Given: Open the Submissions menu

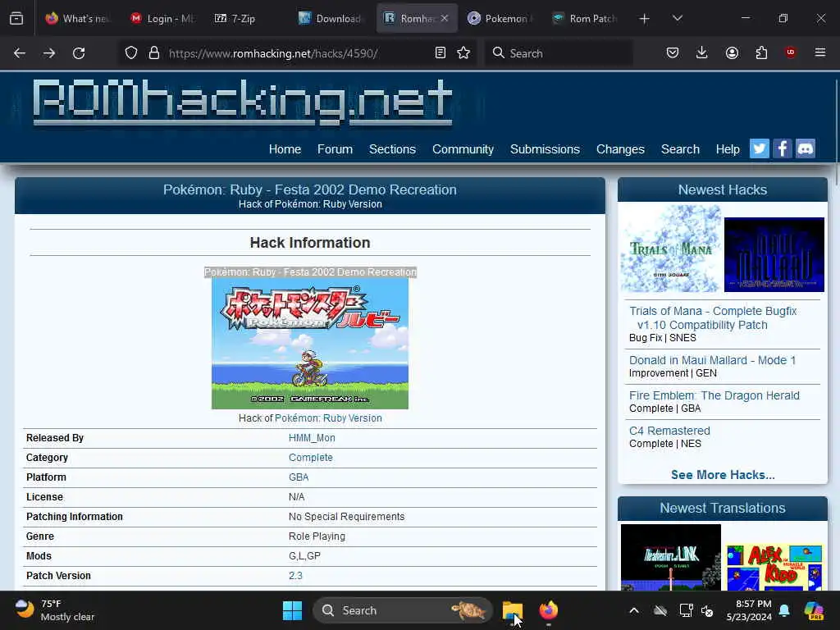Looking at the screenshot, I should pos(545,149).
